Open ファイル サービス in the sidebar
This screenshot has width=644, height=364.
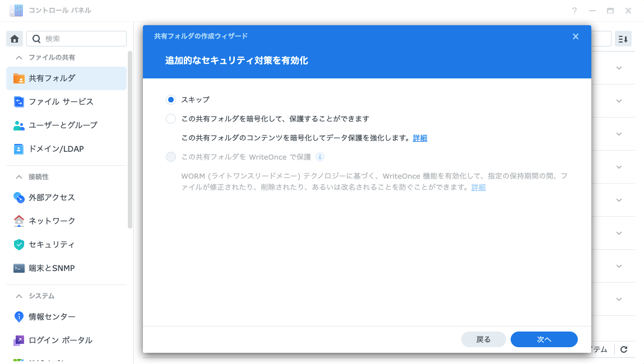coord(67,102)
